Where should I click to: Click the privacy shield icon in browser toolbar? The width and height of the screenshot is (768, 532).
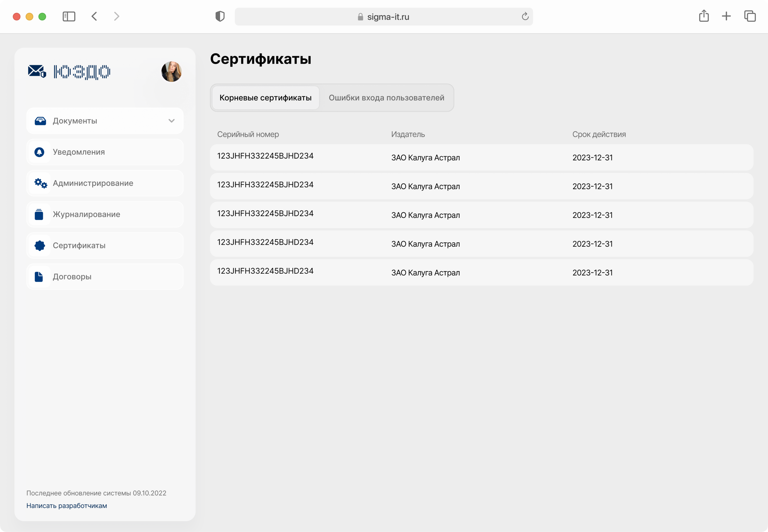coord(220,16)
